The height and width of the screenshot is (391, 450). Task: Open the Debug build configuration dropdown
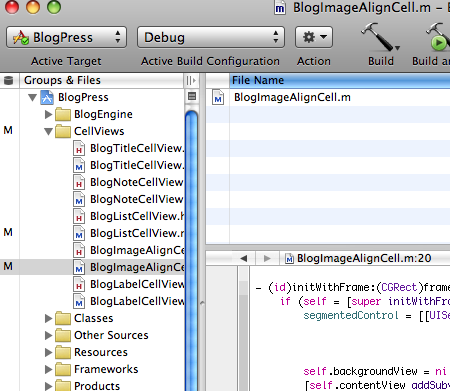coord(211,37)
